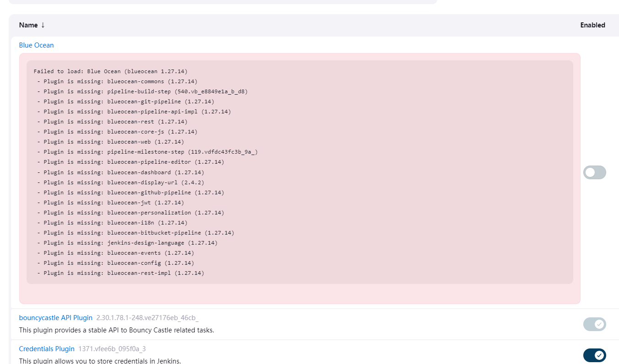
Task: Click the missing blueocean-dashboard line
Action: (x=120, y=172)
